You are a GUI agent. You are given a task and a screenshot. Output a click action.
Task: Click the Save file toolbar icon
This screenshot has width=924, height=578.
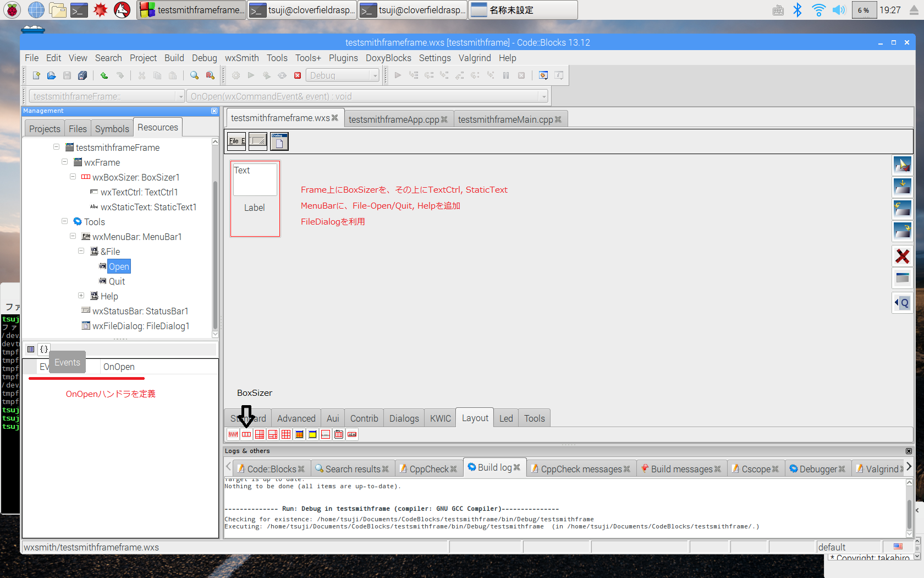(x=67, y=75)
